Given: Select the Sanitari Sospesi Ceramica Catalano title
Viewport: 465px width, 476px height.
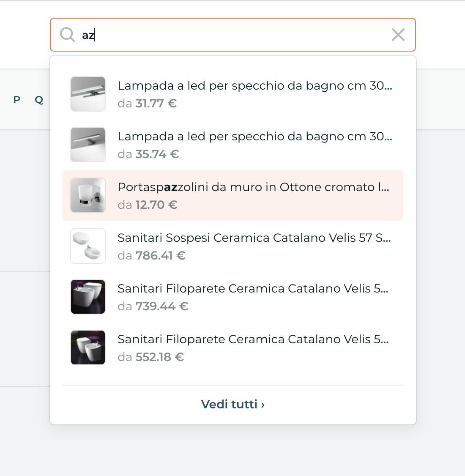Looking at the screenshot, I should [x=254, y=238].
